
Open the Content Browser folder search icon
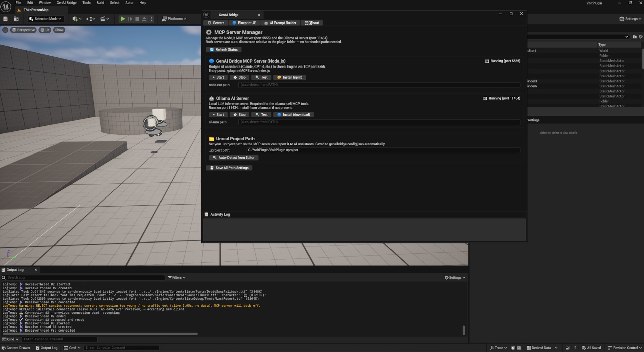pos(16,19)
